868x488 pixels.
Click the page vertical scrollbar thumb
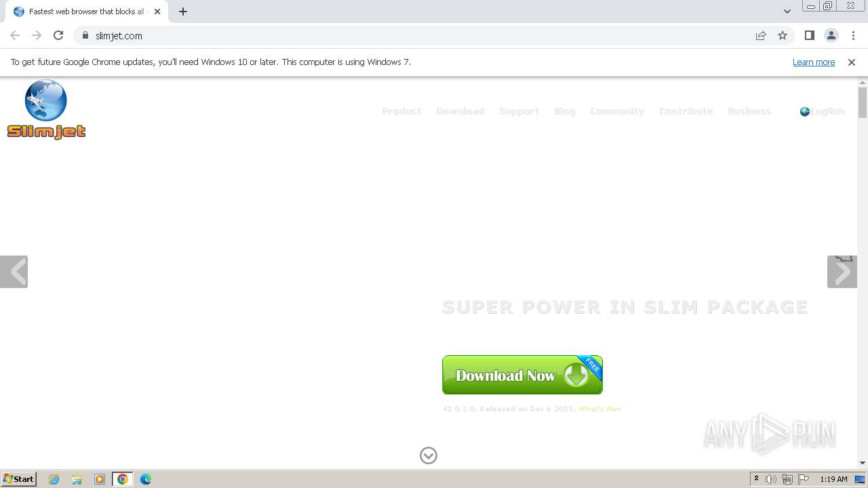pyautogui.click(x=863, y=102)
